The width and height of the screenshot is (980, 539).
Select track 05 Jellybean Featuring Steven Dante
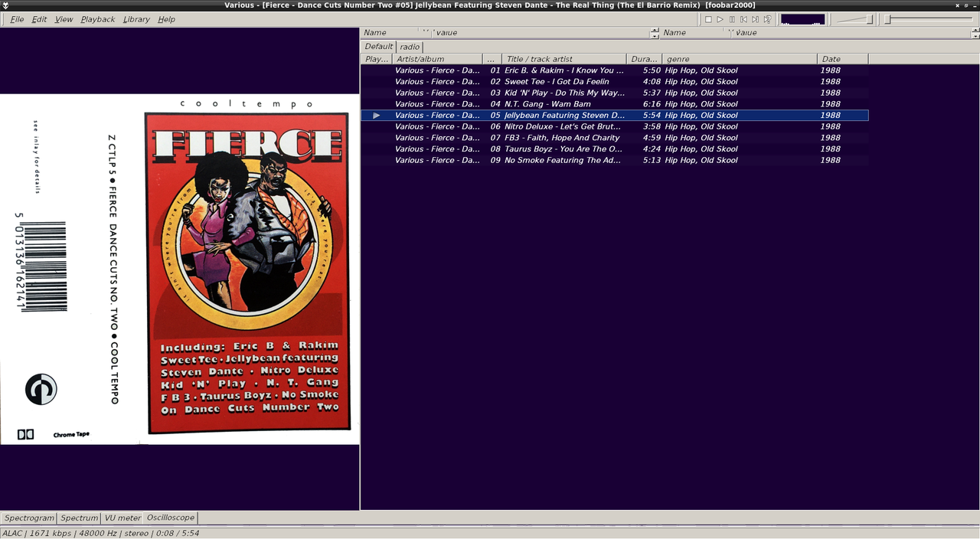614,116
